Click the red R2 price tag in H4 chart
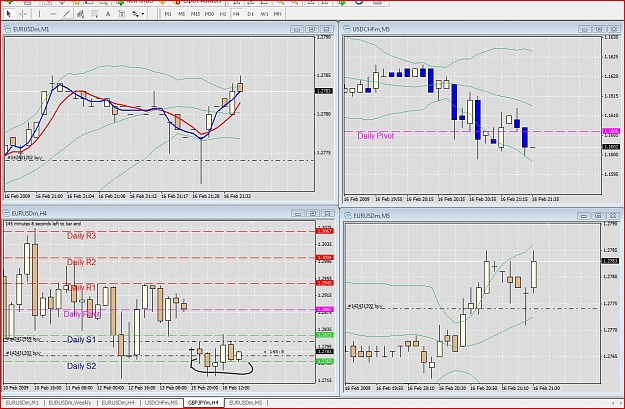Screen dimensions: 625x409 [324, 258]
